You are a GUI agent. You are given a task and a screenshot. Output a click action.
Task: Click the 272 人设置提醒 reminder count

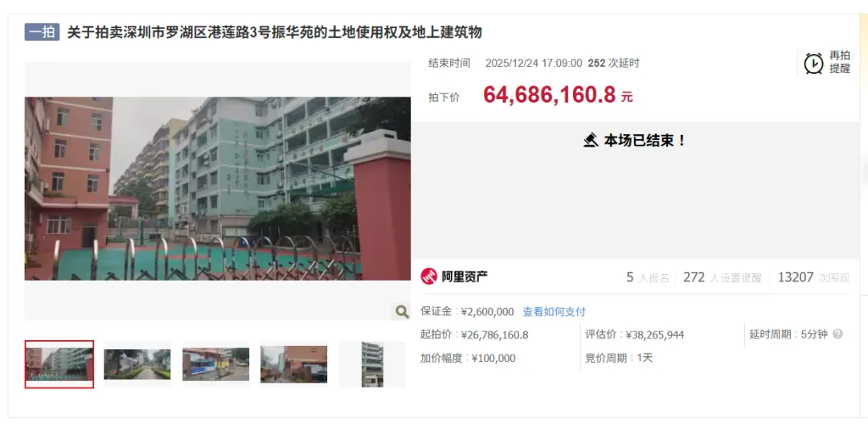point(723,277)
